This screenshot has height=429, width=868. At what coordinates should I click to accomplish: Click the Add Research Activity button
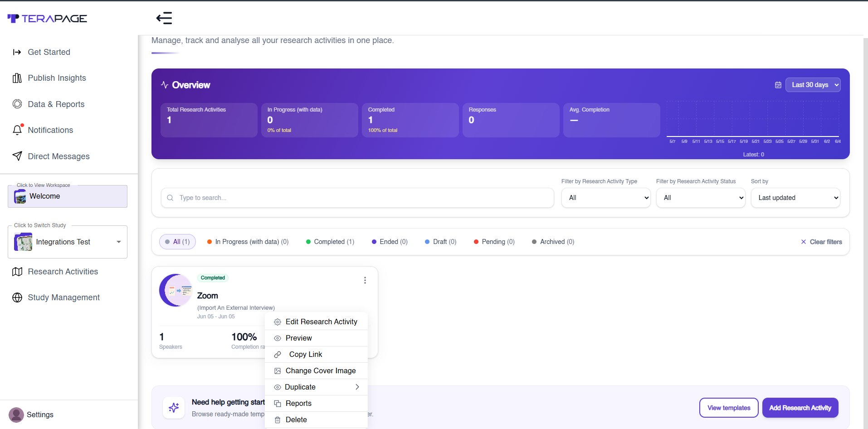click(800, 408)
